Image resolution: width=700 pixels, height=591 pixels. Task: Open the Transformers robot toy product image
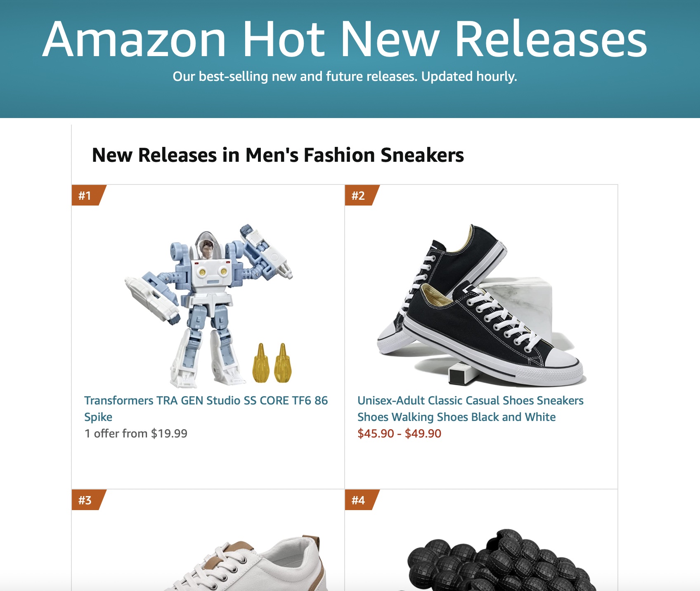pos(209,305)
